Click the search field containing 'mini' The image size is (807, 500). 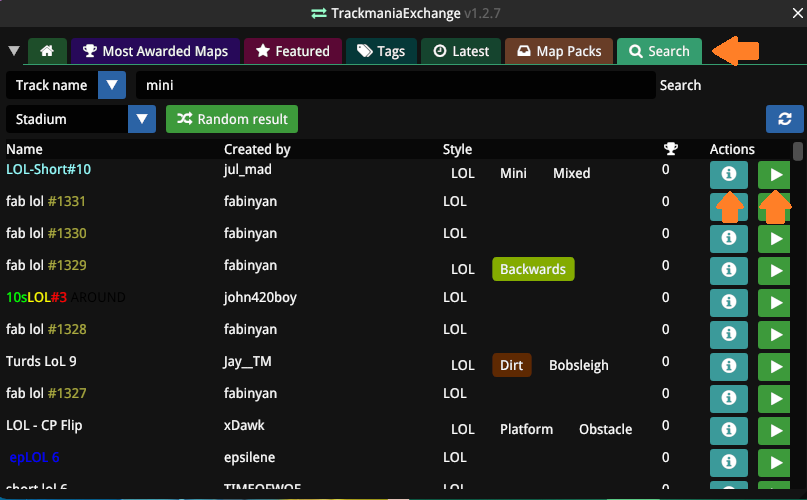point(394,86)
